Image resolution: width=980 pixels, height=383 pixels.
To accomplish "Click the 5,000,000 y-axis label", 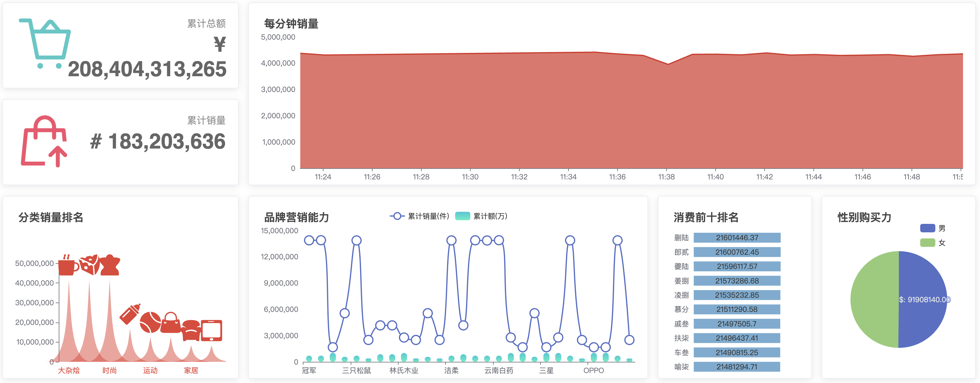I will point(278,37).
